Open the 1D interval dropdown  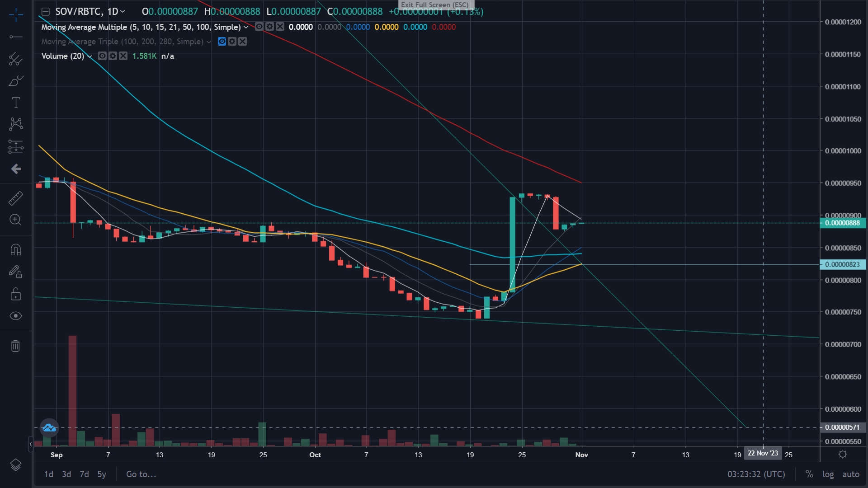point(116,12)
